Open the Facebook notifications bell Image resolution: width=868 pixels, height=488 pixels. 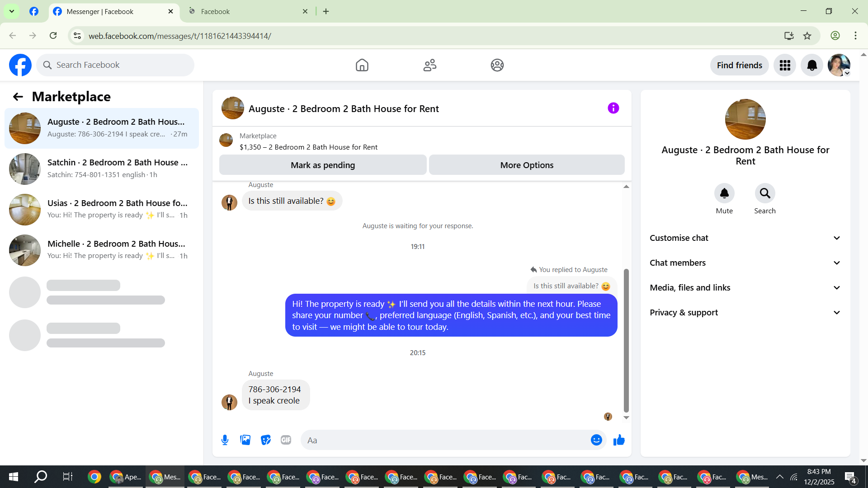coord(812,66)
